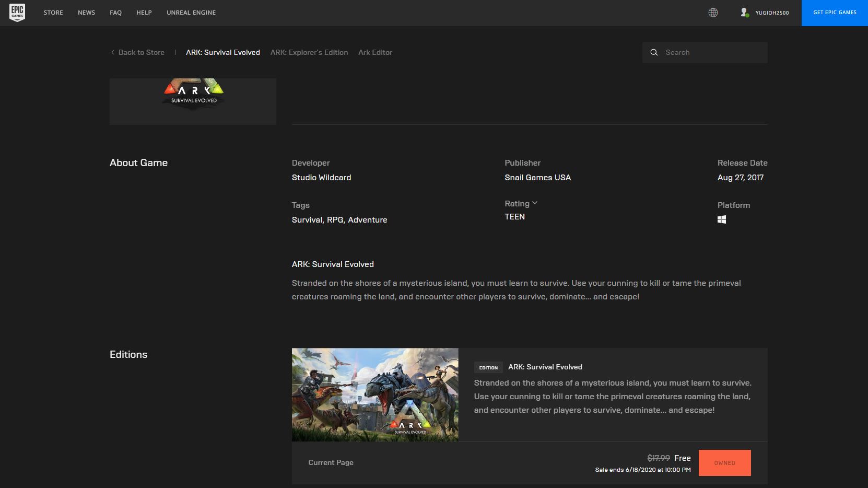Image resolution: width=868 pixels, height=488 pixels.
Task: Click the Current Page label
Action: coord(331,462)
